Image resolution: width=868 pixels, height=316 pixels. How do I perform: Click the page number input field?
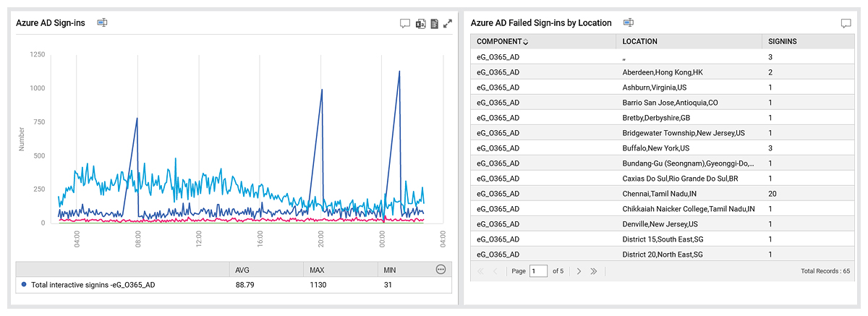(539, 271)
